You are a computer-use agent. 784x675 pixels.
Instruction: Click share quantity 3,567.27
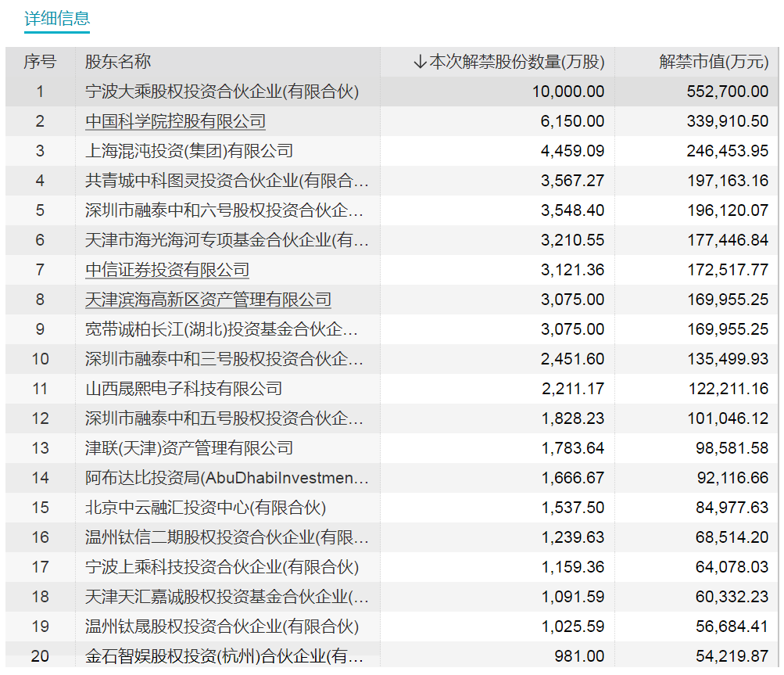572,181
